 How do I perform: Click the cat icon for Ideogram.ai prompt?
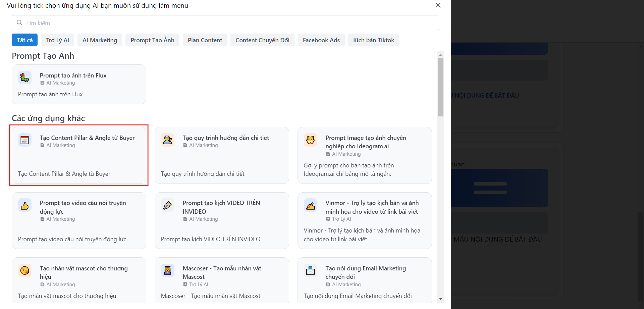point(311,140)
